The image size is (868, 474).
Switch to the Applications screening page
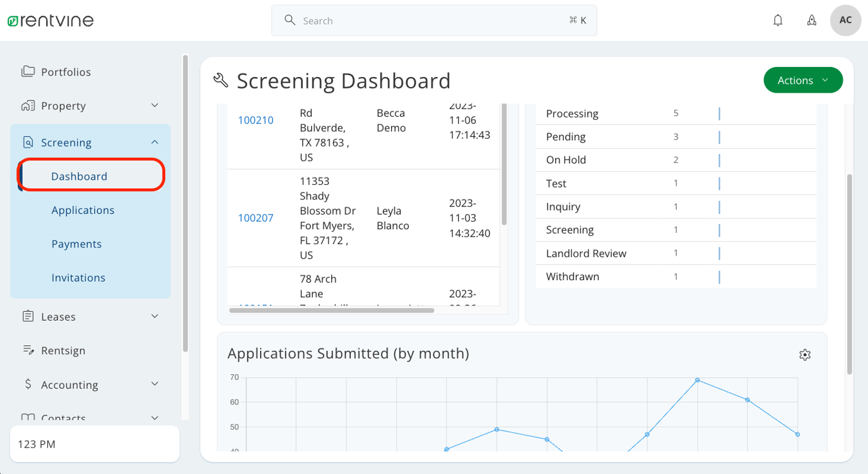point(83,210)
